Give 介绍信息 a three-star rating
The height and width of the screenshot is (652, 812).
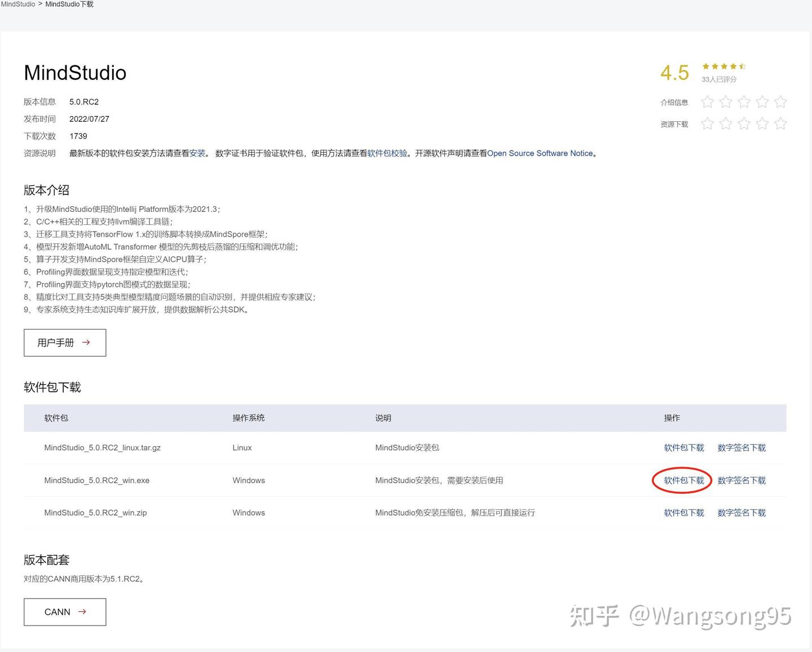[x=744, y=102]
